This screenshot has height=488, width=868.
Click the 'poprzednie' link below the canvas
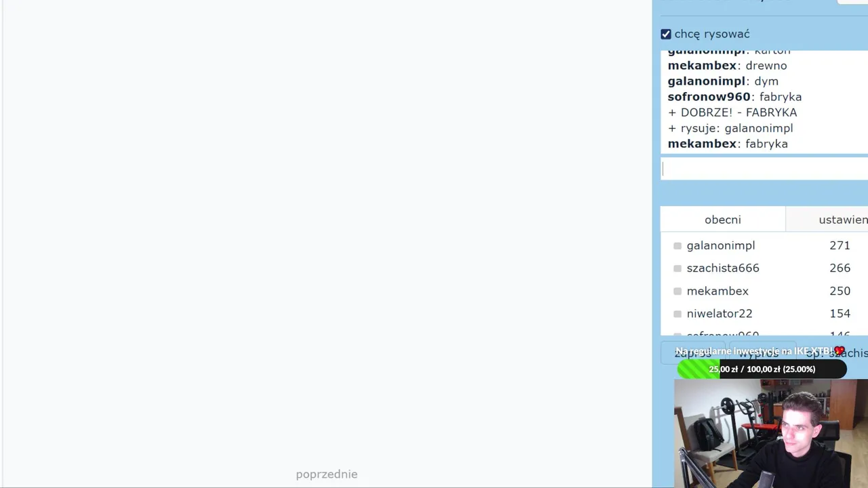[x=326, y=474]
